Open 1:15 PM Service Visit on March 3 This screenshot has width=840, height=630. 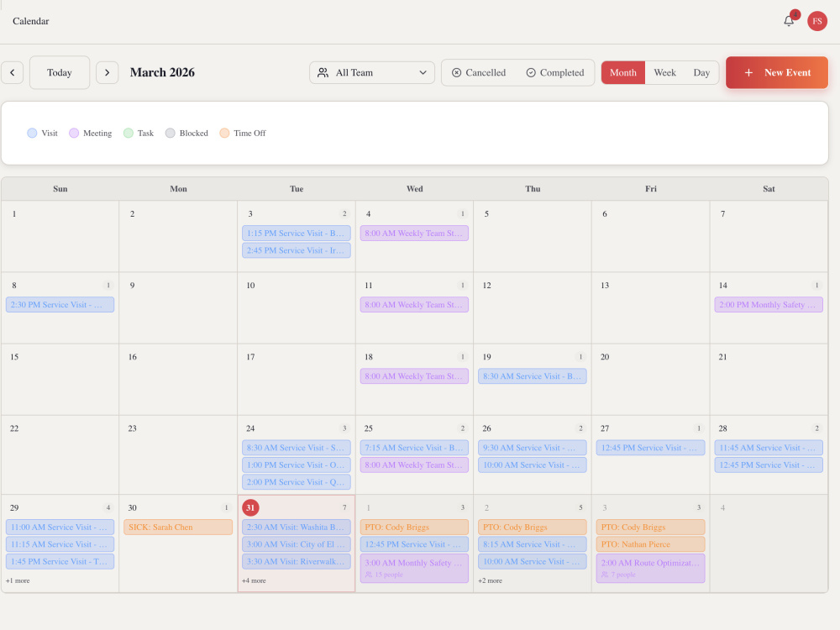coord(297,233)
